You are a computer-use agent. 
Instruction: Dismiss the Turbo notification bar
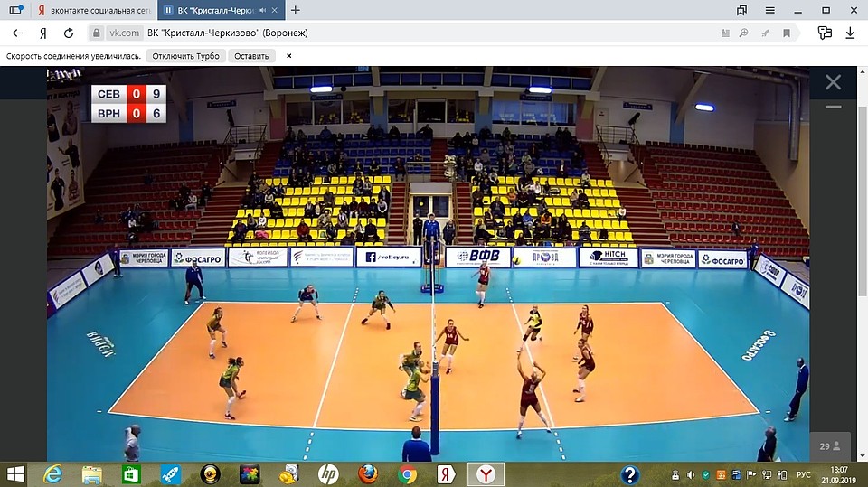point(289,56)
